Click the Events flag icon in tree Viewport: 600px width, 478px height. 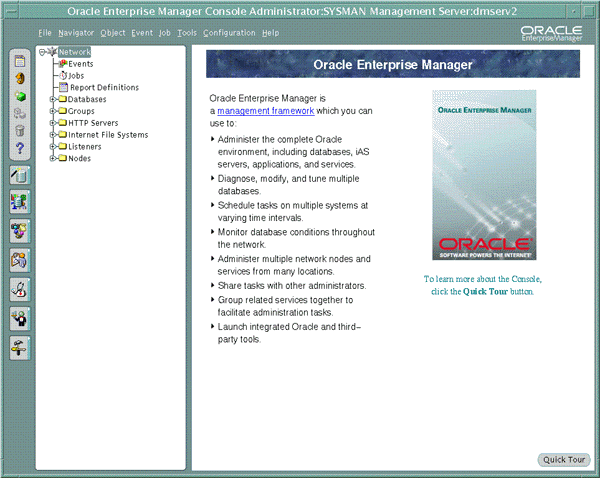point(63,64)
